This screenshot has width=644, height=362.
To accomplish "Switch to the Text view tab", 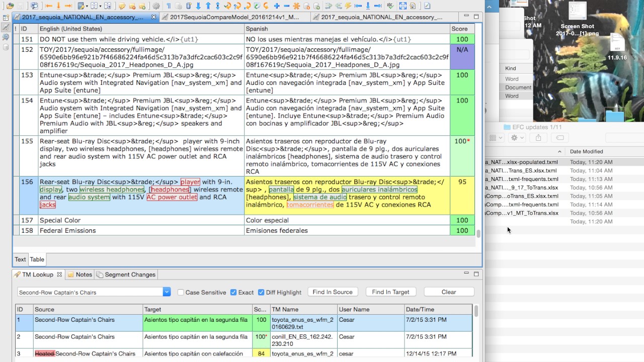I will pyautogui.click(x=20, y=259).
